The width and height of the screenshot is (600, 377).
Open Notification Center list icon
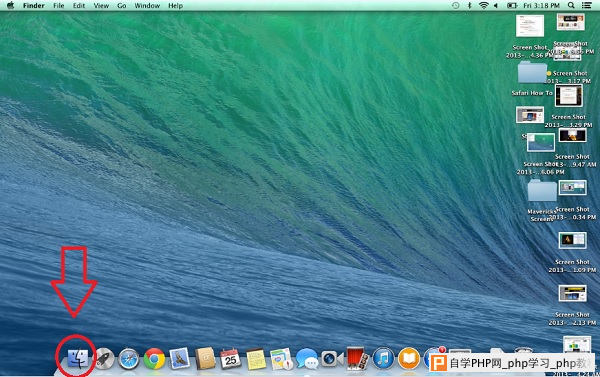[x=586, y=5]
